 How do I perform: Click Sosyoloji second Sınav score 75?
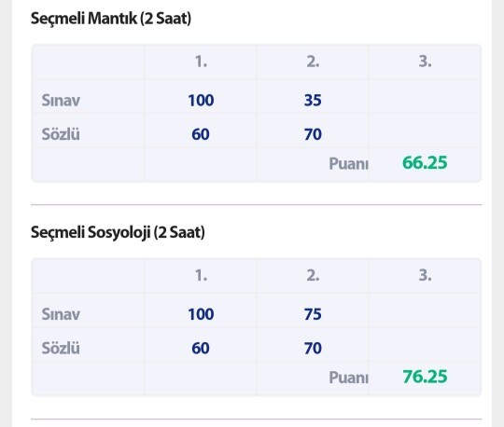(313, 314)
